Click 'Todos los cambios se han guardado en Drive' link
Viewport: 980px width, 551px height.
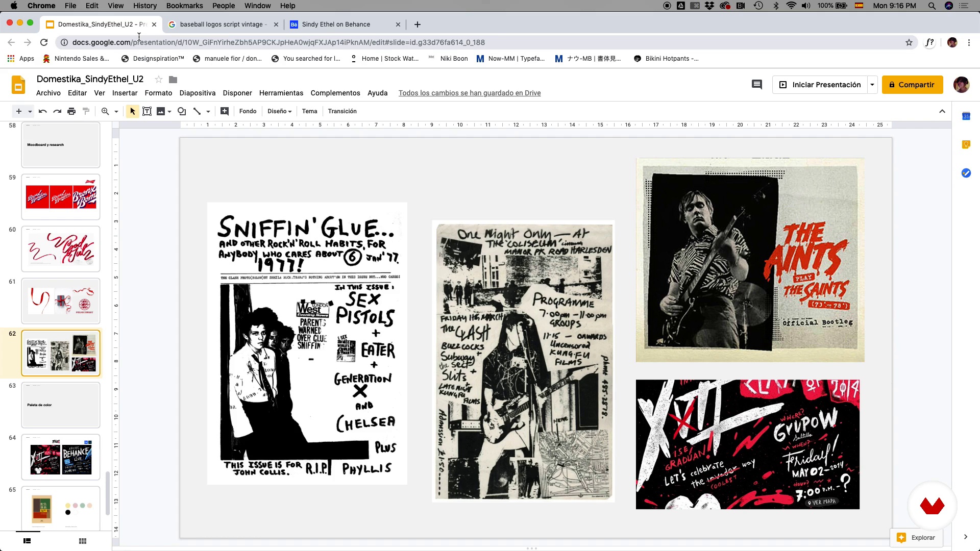(x=470, y=93)
